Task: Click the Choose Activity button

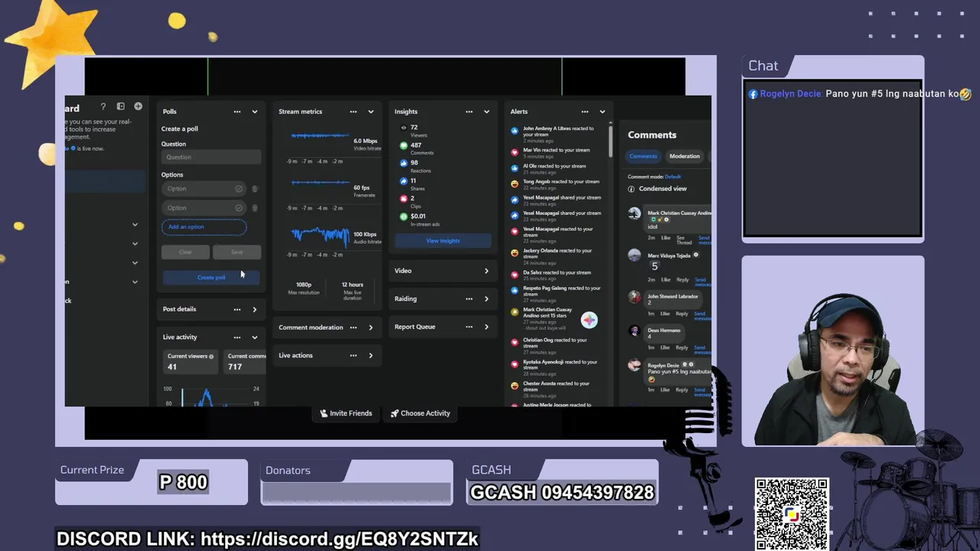Action: tap(420, 413)
